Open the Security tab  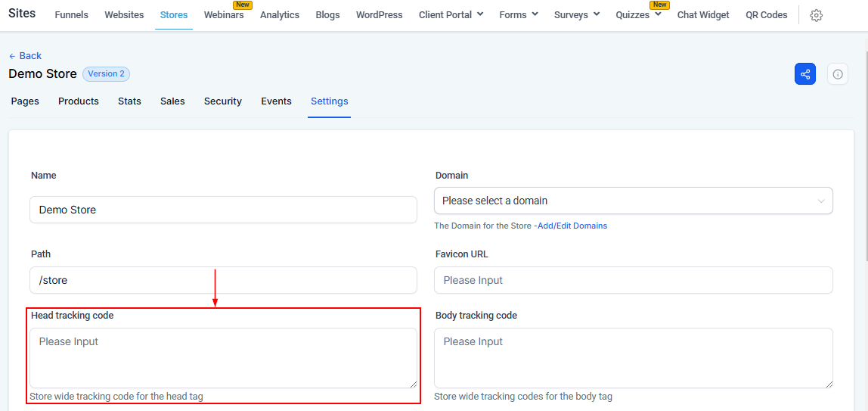click(x=223, y=101)
